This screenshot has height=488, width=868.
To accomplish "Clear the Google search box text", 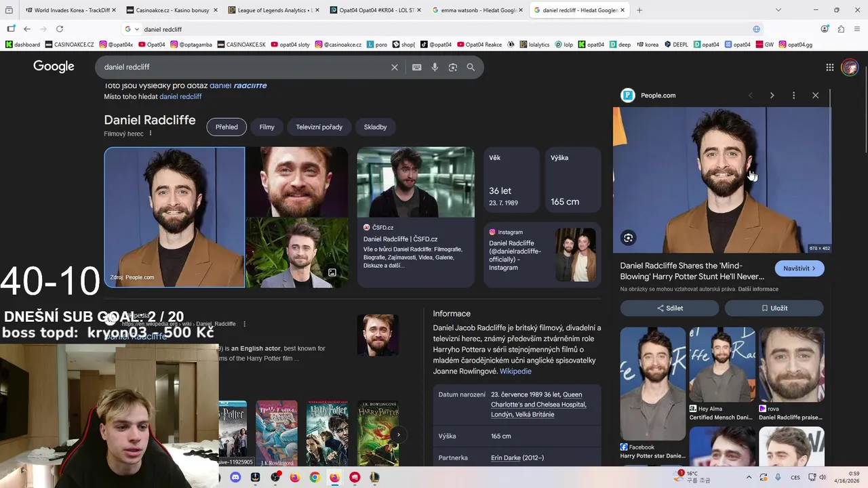I will [x=394, y=67].
